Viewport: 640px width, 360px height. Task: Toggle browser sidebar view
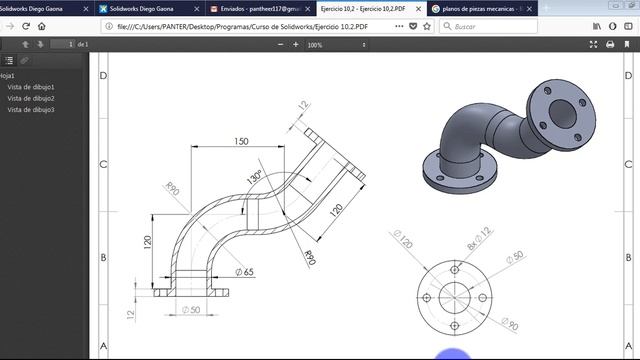coord(628,27)
